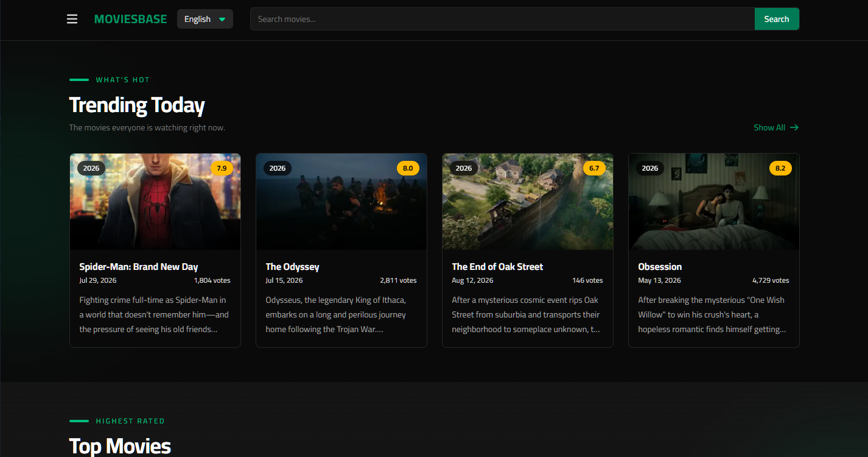The width and height of the screenshot is (868, 457).
Task: Click the 2,811 votes text
Action: (398, 280)
